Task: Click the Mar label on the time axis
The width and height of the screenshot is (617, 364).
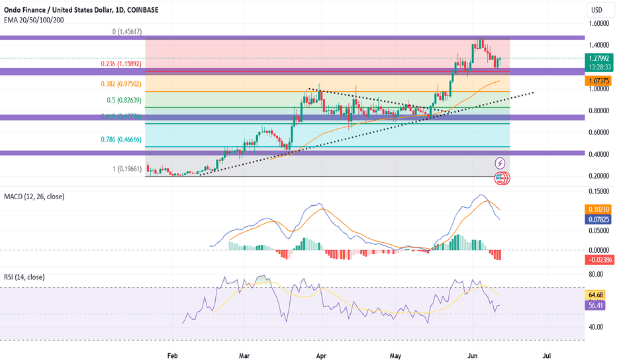Action: pyautogui.click(x=244, y=356)
